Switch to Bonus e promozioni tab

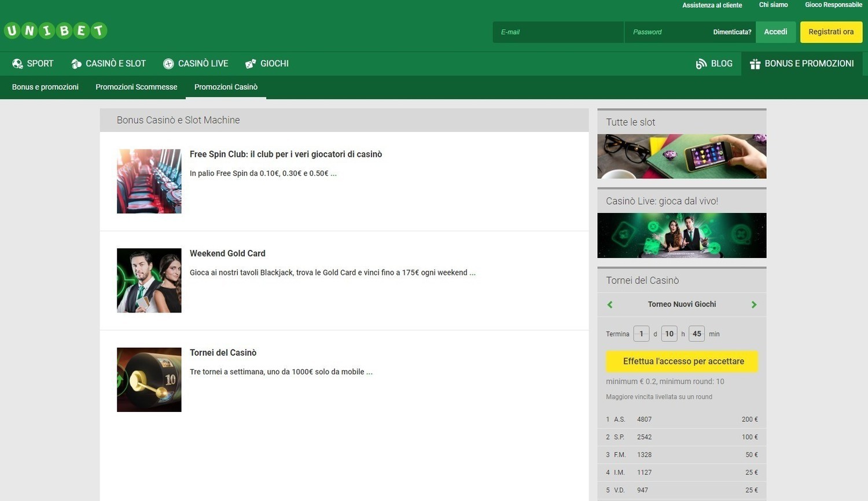click(x=45, y=87)
